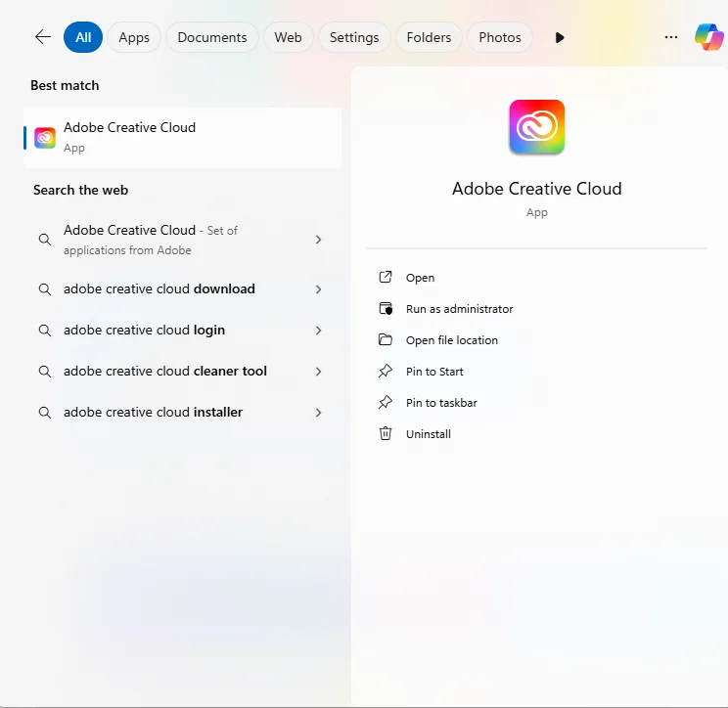
Task: Click the large Adobe Creative Cloud logo
Action: pyautogui.click(x=536, y=127)
